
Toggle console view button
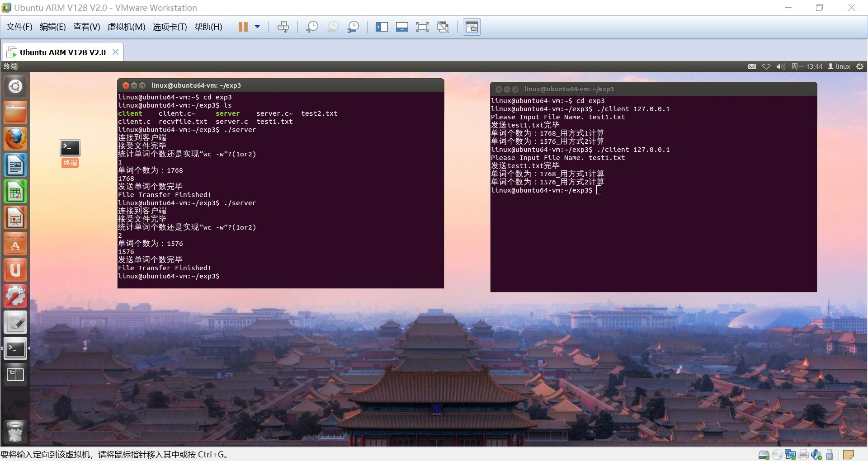click(472, 27)
